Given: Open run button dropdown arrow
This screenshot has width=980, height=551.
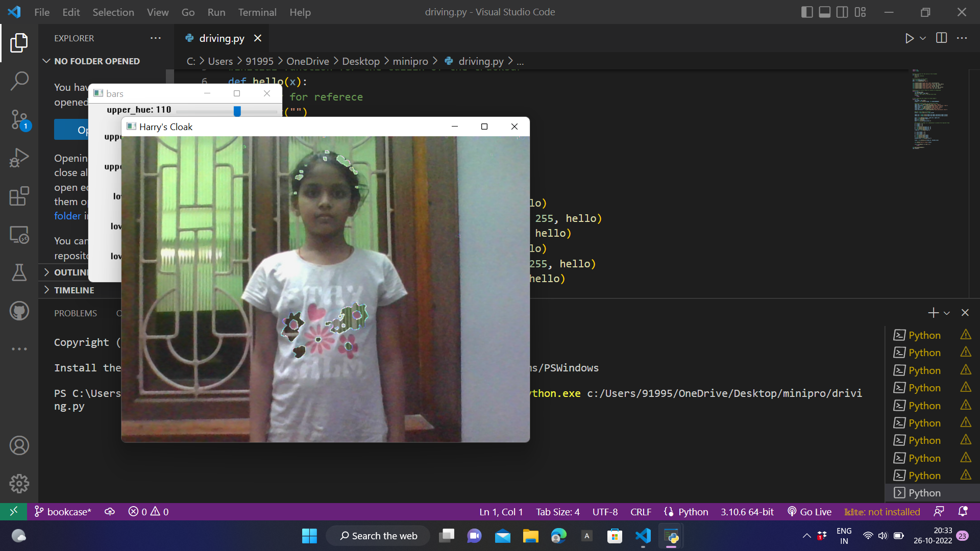Looking at the screenshot, I should coord(923,38).
